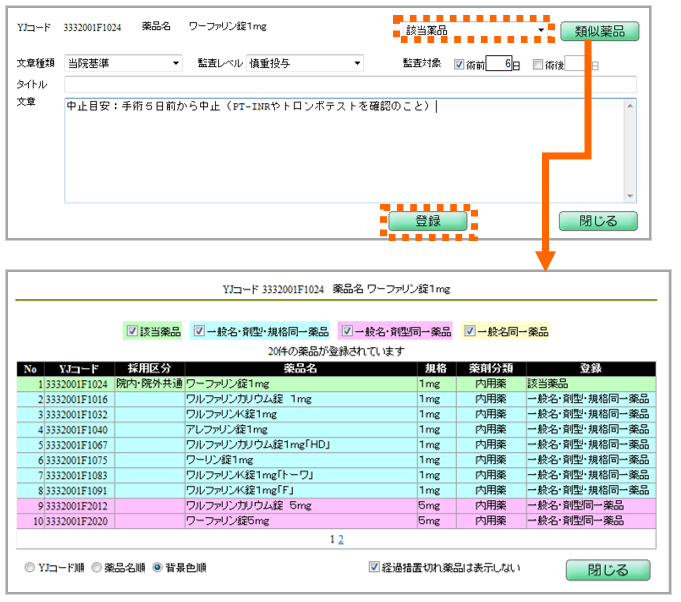The width and height of the screenshot is (681, 602).
Task: Uncheck 経過措置切れ薬品は表示しない checkbox
Action: point(375,567)
